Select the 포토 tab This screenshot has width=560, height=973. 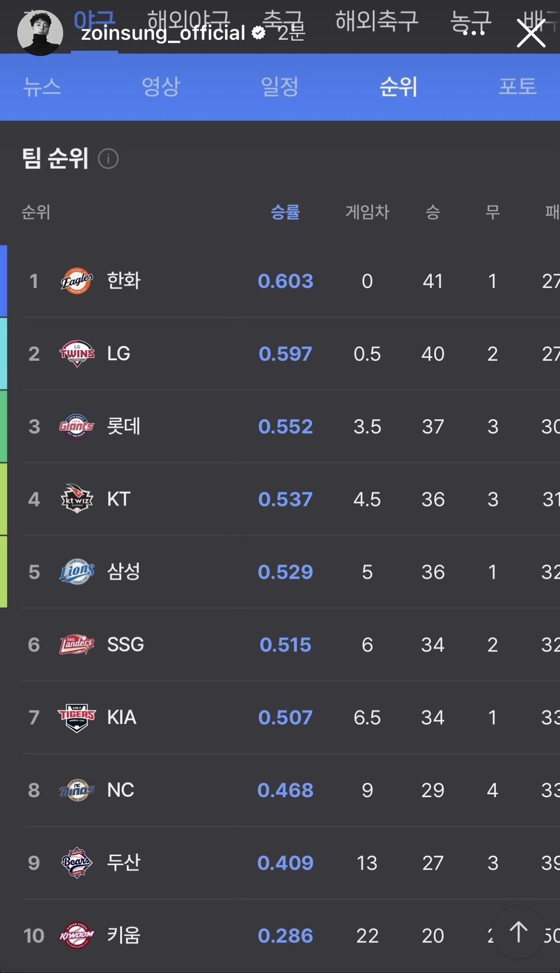(517, 87)
